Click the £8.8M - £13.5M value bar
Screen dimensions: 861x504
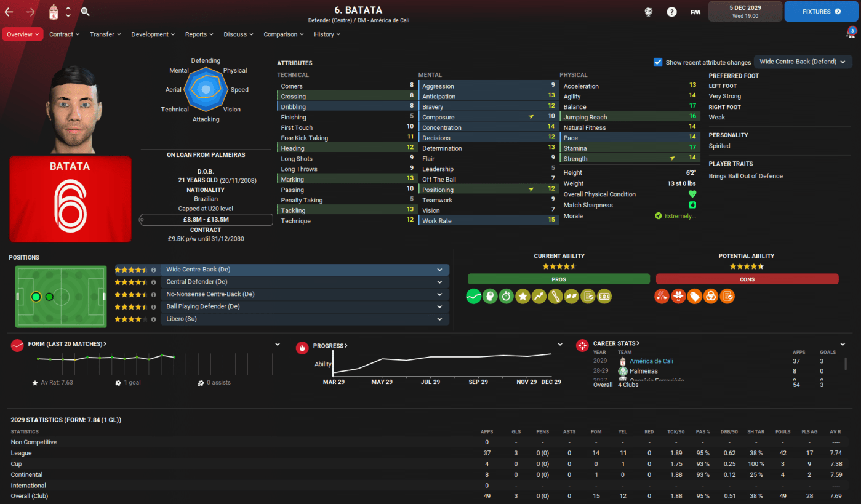click(x=206, y=220)
